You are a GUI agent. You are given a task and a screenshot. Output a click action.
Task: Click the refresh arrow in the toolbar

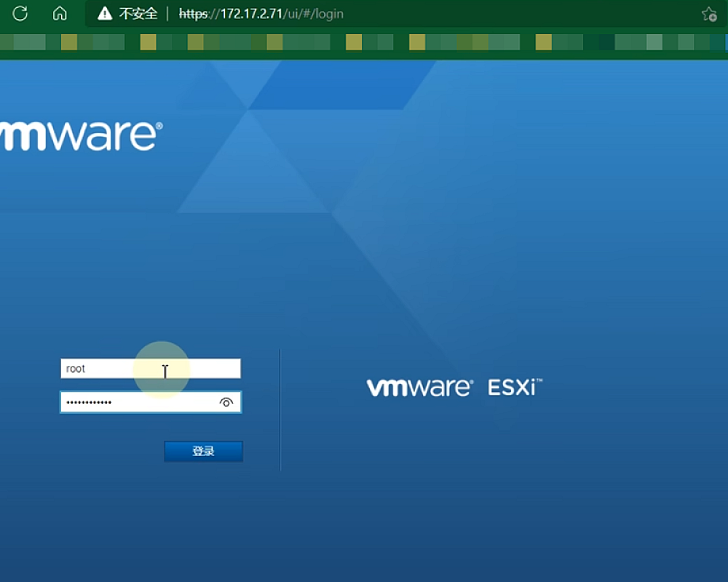(x=20, y=13)
